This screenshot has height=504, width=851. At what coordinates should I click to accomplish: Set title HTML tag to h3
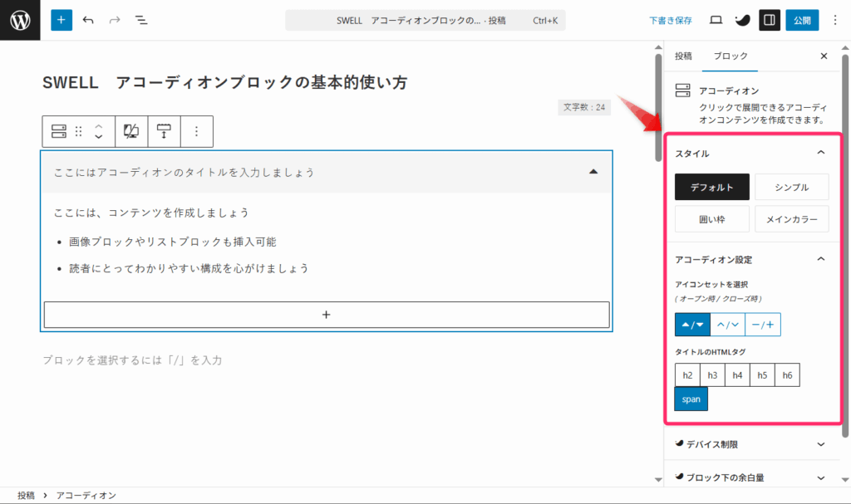pyautogui.click(x=712, y=374)
